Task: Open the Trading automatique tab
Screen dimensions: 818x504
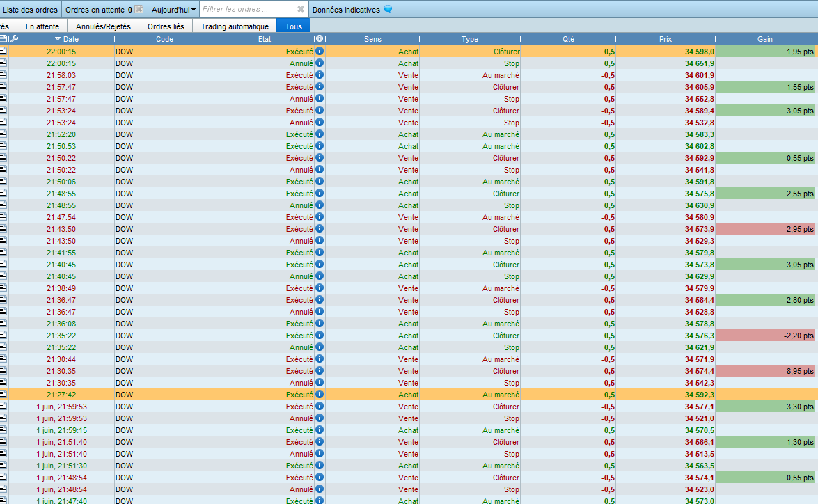Action: (235, 26)
